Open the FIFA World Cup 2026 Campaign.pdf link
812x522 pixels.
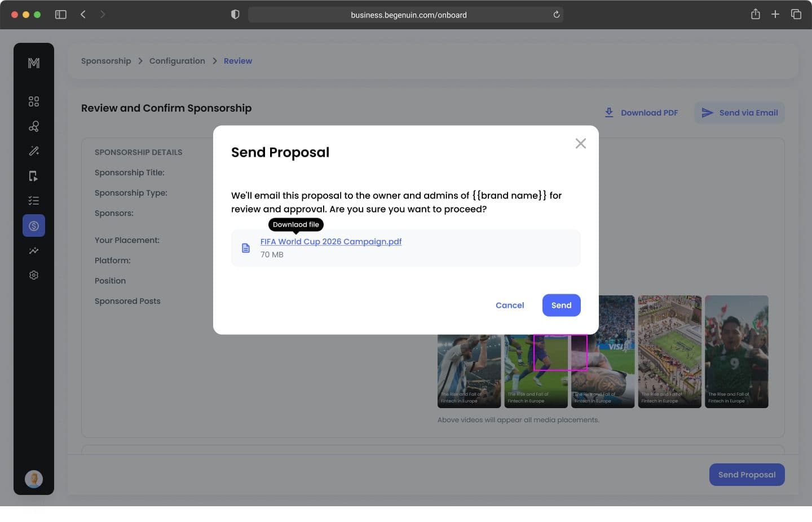(x=331, y=241)
